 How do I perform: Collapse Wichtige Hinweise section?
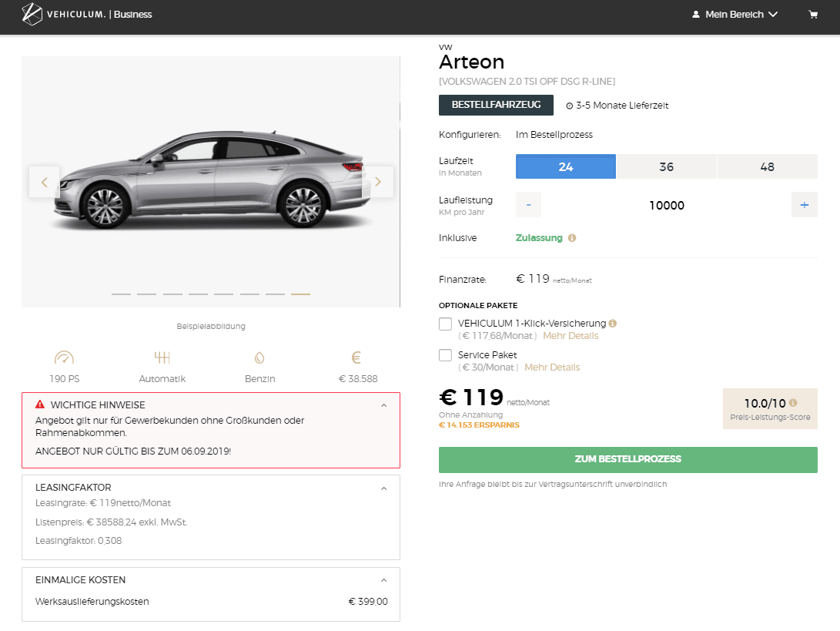coord(383,405)
